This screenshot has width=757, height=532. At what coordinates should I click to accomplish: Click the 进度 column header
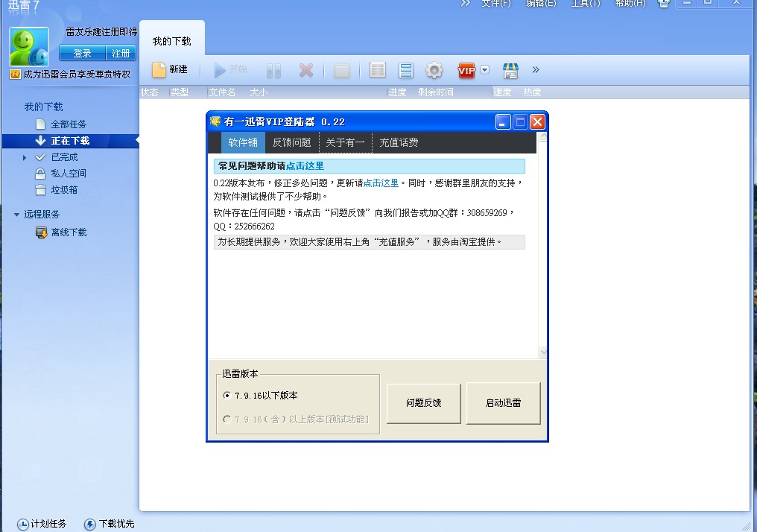pyautogui.click(x=397, y=92)
